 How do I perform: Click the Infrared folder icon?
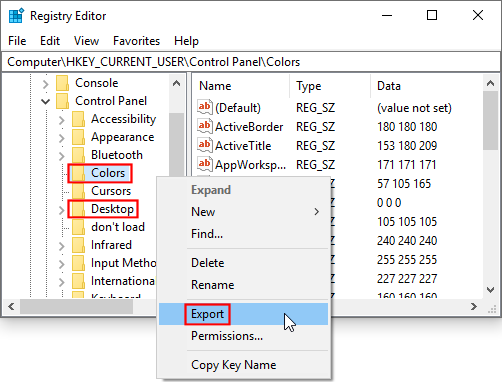pos(78,245)
